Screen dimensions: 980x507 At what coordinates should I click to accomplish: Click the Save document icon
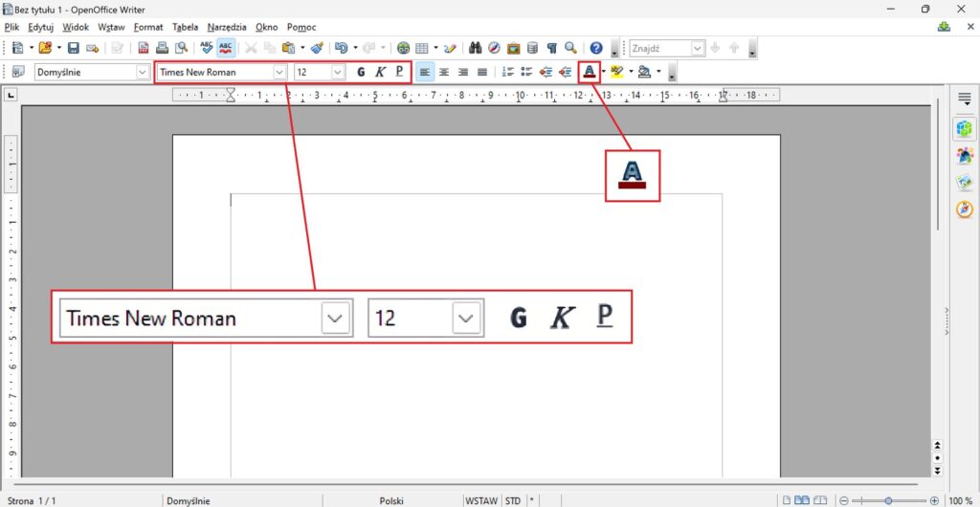click(x=73, y=48)
